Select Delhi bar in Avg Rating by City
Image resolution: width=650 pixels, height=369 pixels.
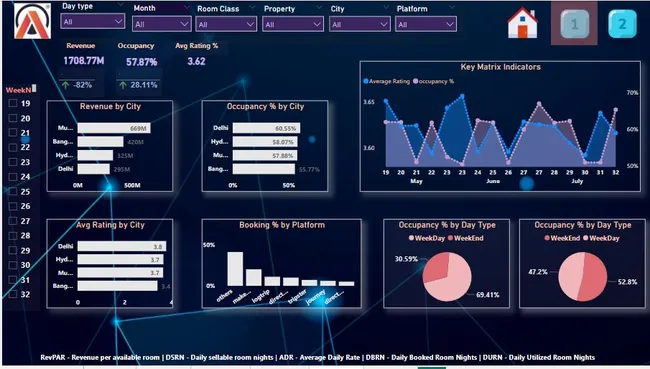coord(122,246)
